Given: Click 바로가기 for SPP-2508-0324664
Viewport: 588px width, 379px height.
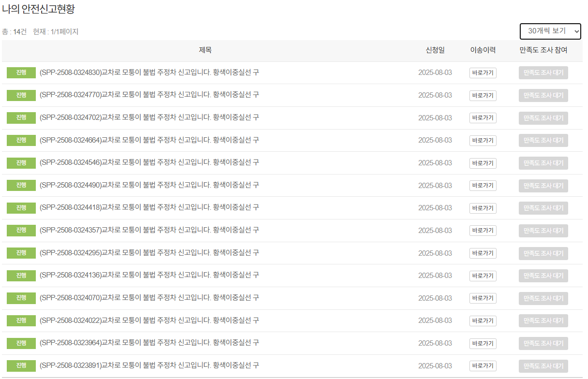Looking at the screenshot, I should tap(482, 140).
